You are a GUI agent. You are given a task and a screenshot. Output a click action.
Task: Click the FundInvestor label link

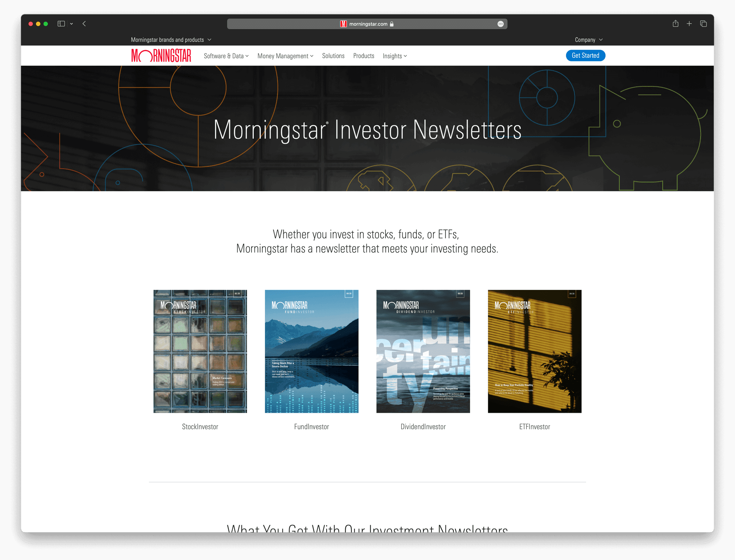(x=312, y=427)
